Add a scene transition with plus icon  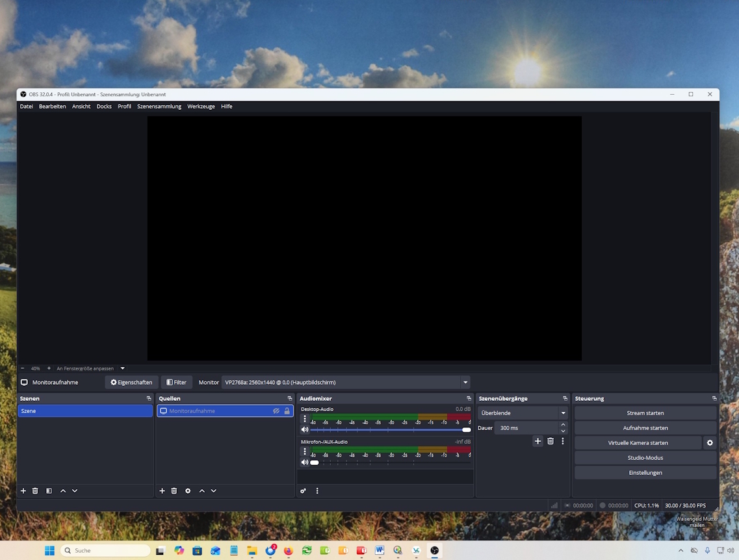click(538, 441)
